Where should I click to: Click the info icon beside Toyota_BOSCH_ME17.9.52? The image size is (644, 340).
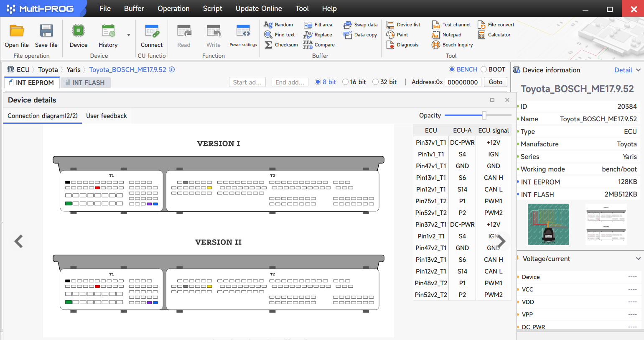[172, 69]
